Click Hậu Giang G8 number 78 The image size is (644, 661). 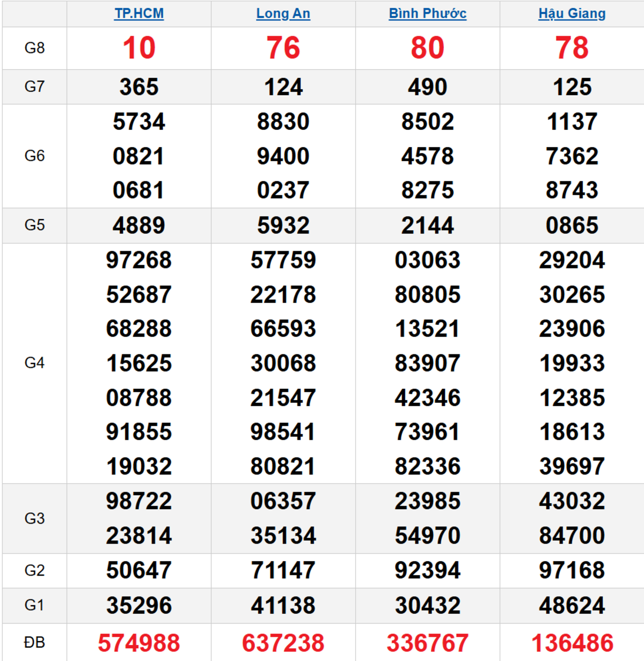(572, 48)
